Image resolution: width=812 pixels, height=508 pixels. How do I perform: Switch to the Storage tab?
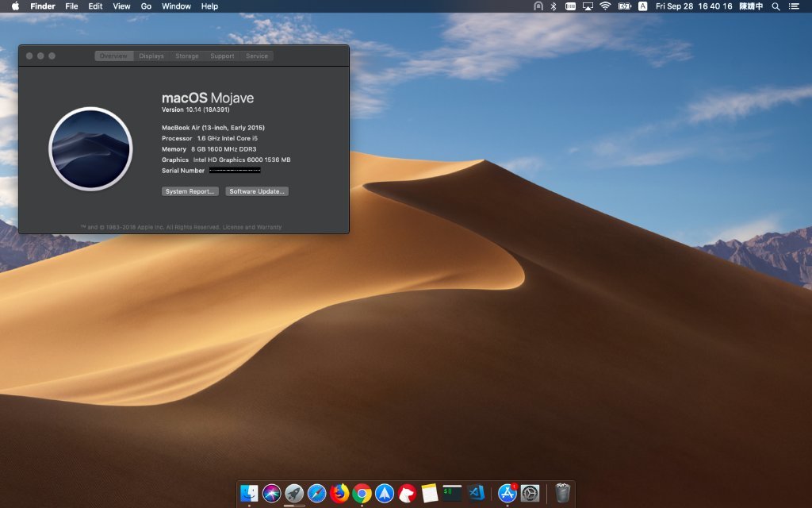tap(187, 56)
